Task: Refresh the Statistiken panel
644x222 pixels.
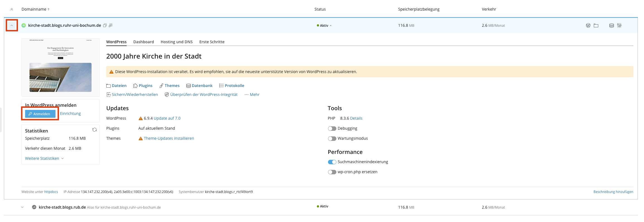Action: click(x=95, y=130)
